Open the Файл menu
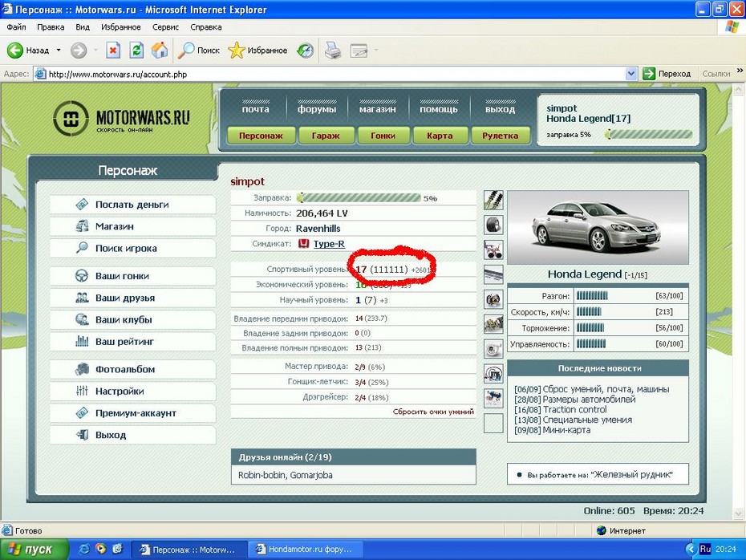The height and width of the screenshot is (560, 746). (x=16, y=27)
